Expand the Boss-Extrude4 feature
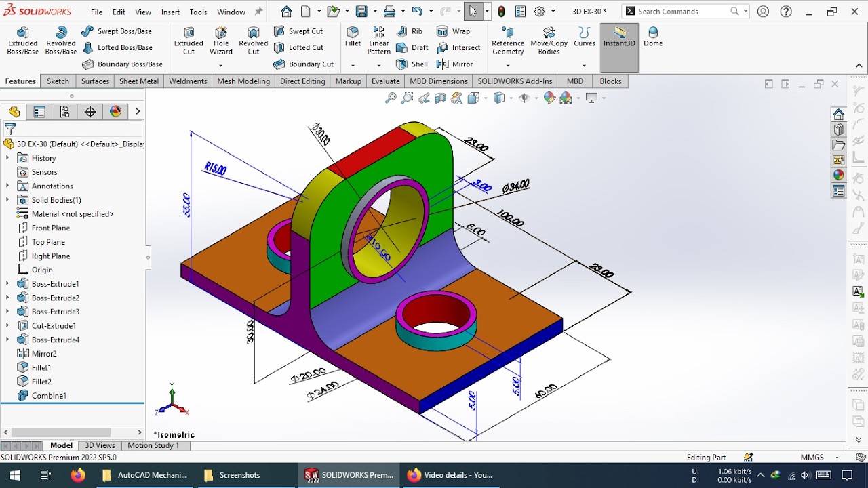Viewport: 868px width, 488px height. 7,340
